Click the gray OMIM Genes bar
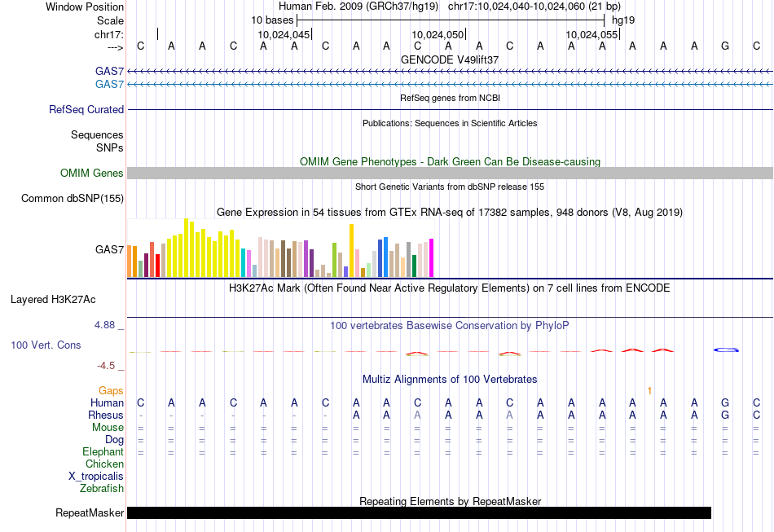Screen dimensions: 774x532 coord(451,174)
